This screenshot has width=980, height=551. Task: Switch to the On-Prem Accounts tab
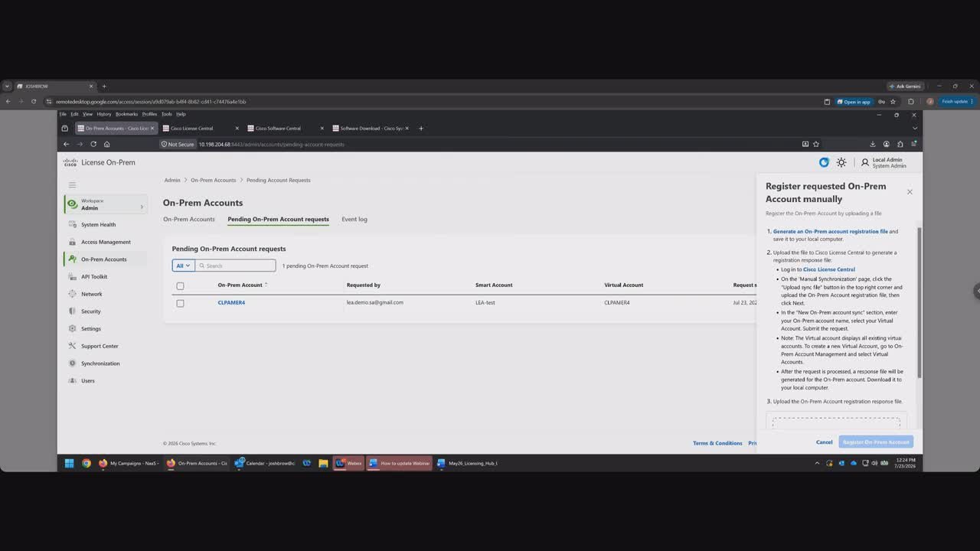pos(189,220)
